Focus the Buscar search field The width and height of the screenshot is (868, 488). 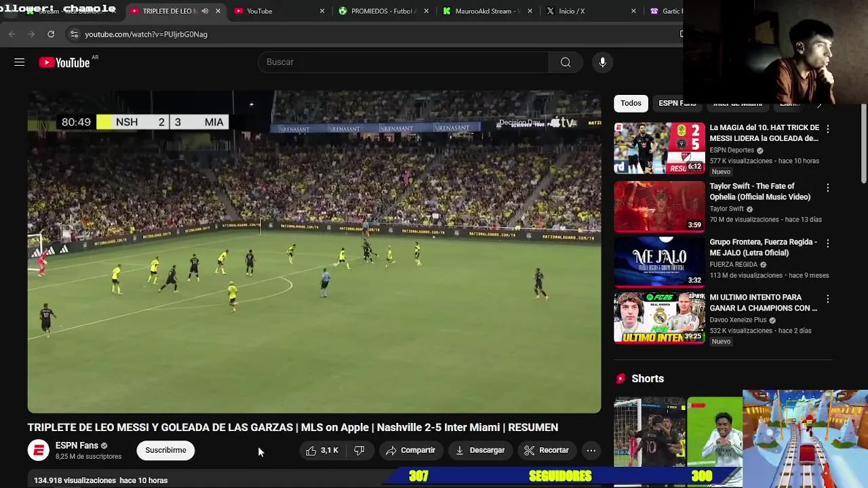403,62
